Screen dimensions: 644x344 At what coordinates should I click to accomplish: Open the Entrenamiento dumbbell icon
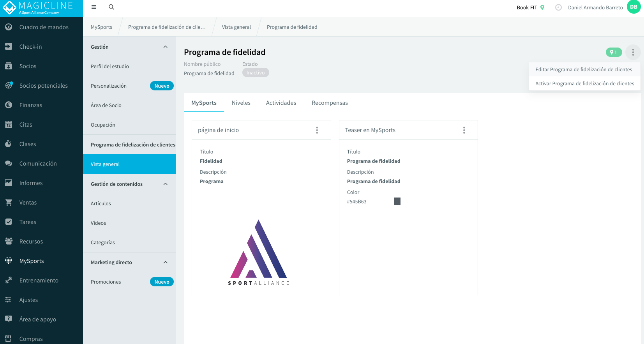[x=9, y=280]
